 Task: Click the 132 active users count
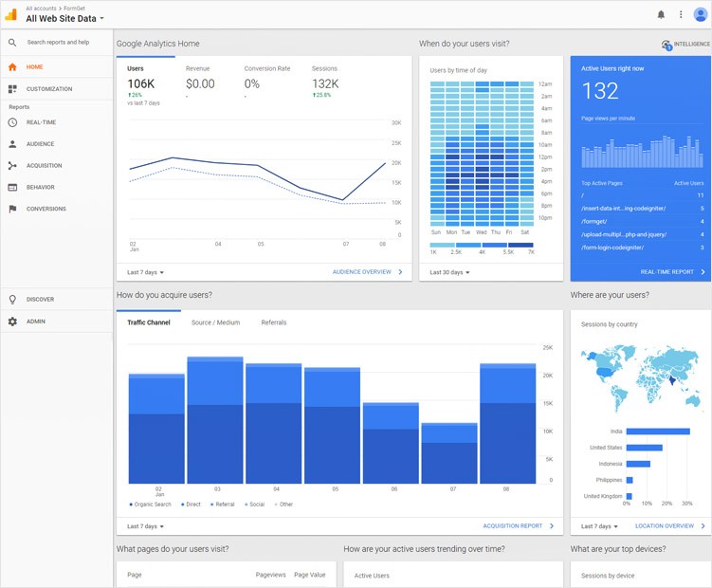[600, 91]
